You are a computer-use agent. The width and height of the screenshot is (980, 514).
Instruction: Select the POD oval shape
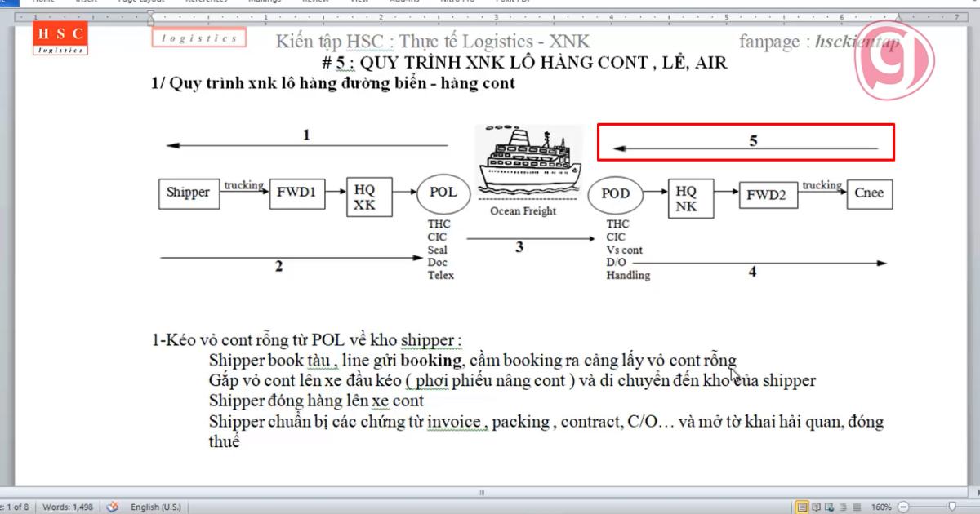(616, 194)
